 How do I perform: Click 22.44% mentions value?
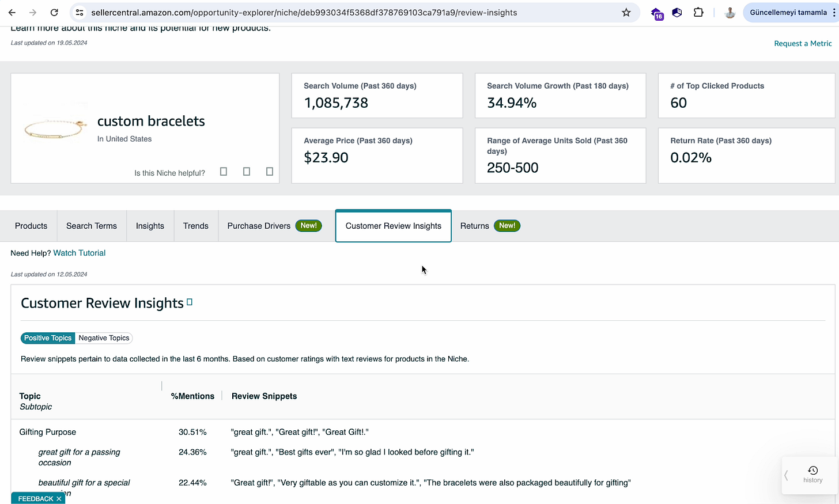(192, 483)
